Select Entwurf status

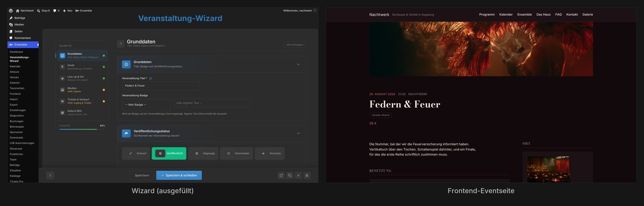click(136, 154)
